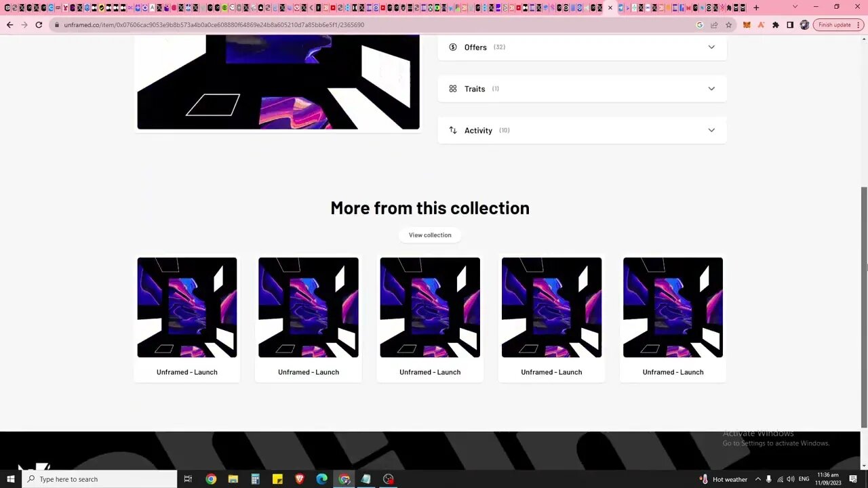Open the Windows Start menu
Screen dimensions: 868x488
10,479
